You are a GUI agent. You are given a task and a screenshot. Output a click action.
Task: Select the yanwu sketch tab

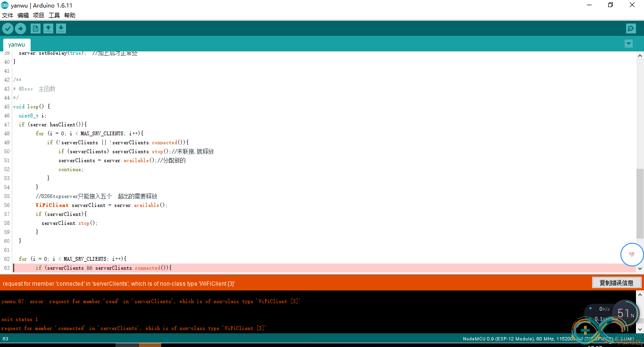[x=17, y=45]
